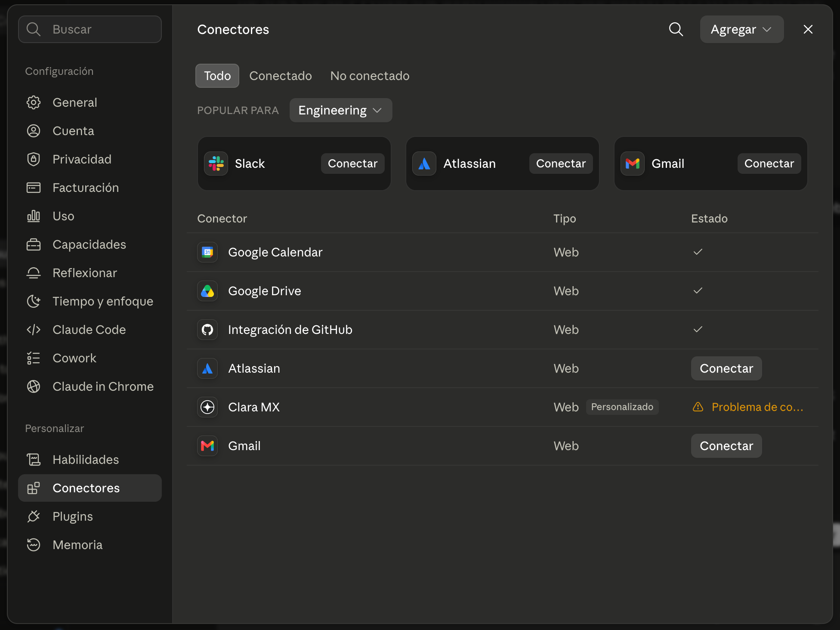Click the Memoria history icon
Image resolution: width=840 pixels, height=630 pixels.
pos(34,545)
